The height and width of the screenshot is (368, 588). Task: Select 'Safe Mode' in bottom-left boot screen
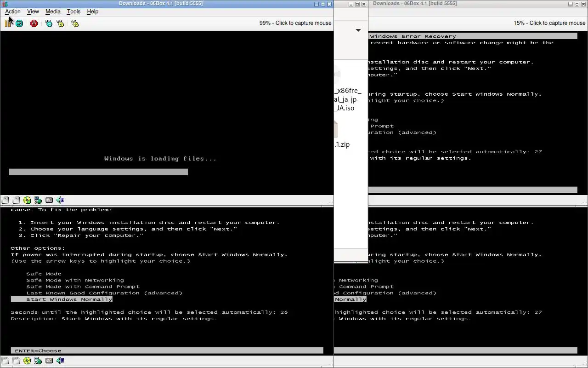point(44,274)
